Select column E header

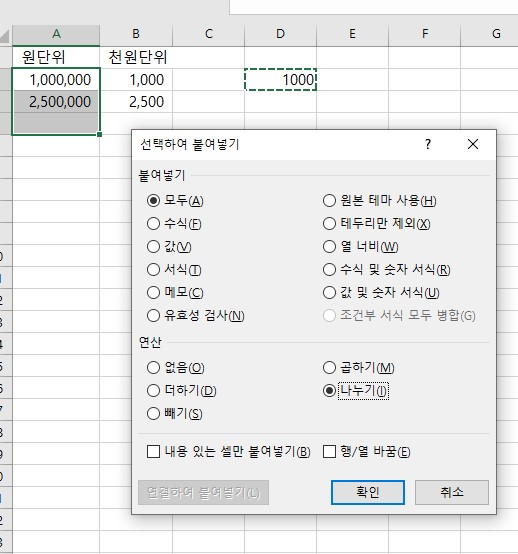click(352, 34)
